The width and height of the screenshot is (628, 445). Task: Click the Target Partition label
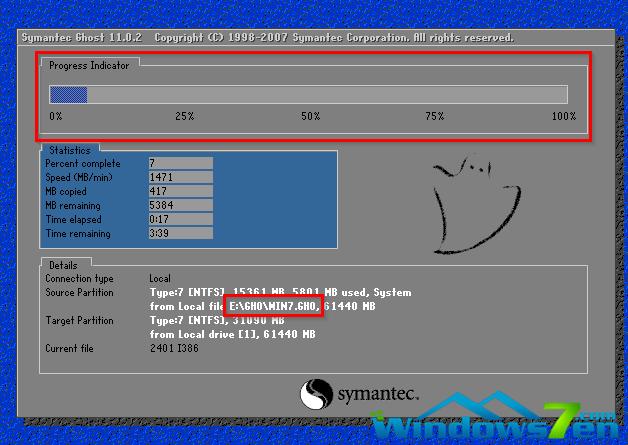point(79,320)
